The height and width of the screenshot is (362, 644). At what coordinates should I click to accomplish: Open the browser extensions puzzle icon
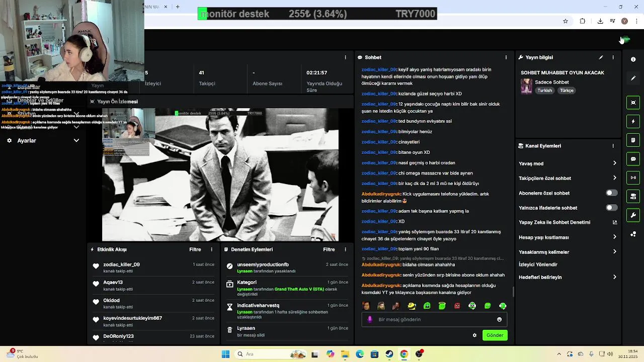(x=583, y=21)
